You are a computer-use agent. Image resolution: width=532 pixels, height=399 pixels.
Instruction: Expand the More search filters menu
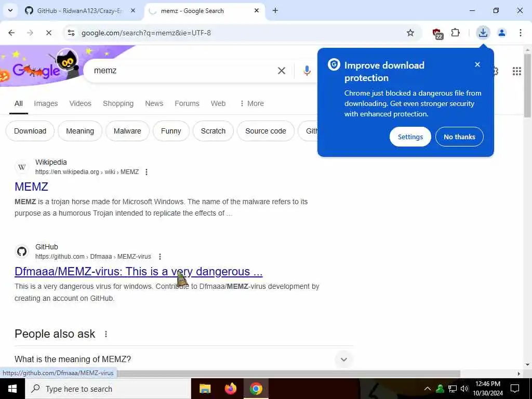[252, 103]
